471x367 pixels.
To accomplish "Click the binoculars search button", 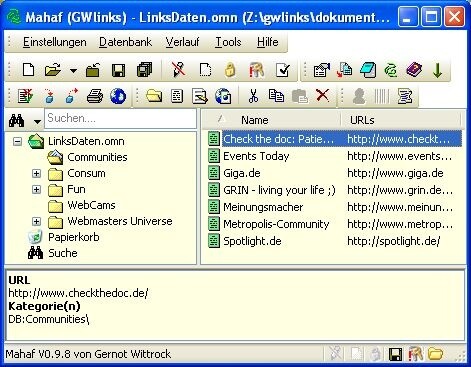I will pos(17,120).
